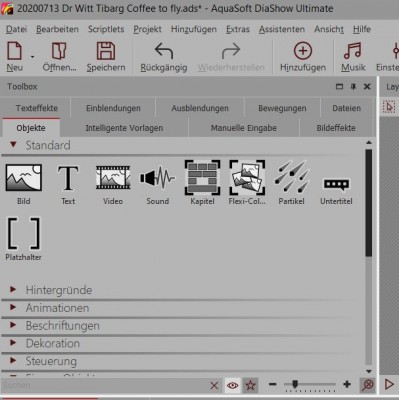This screenshot has width=399, height=400.
Task: Select the Layout designer pointer tool
Action: [x=389, y=107]
